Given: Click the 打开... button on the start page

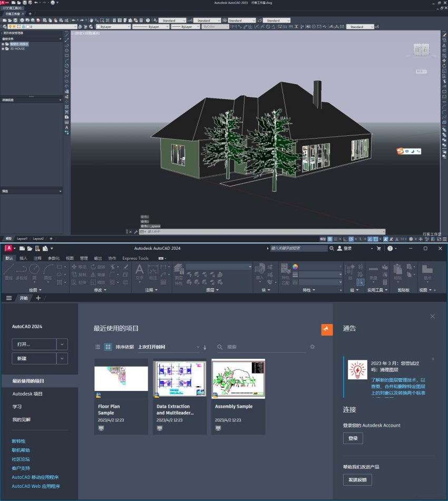Looking at the screenshot, I should click(34, 345).
